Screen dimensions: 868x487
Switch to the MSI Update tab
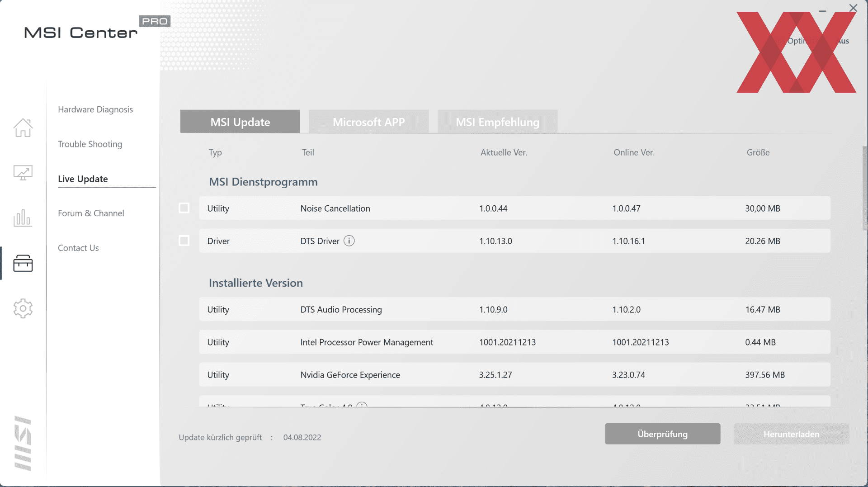click(240, 122)
